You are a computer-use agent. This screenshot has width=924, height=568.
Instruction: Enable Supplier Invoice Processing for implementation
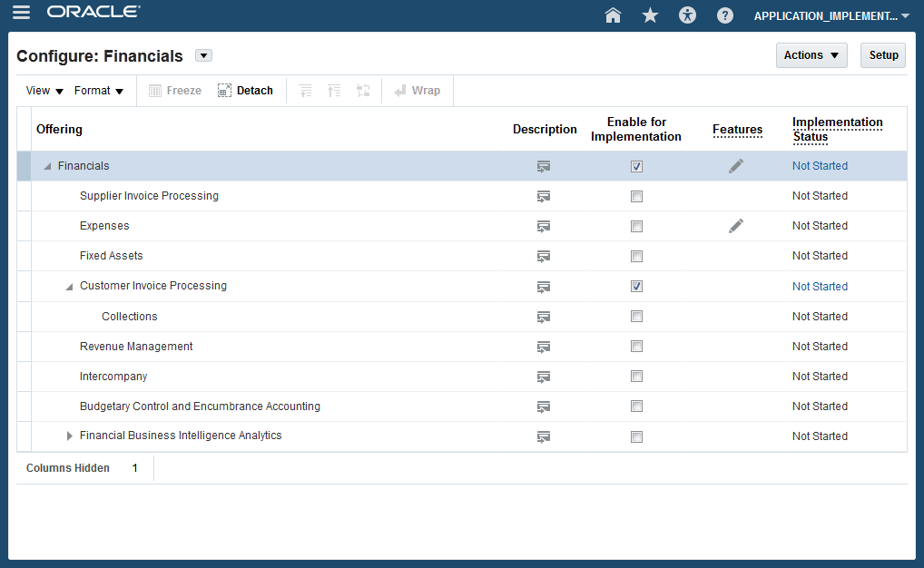pos(636,196)
